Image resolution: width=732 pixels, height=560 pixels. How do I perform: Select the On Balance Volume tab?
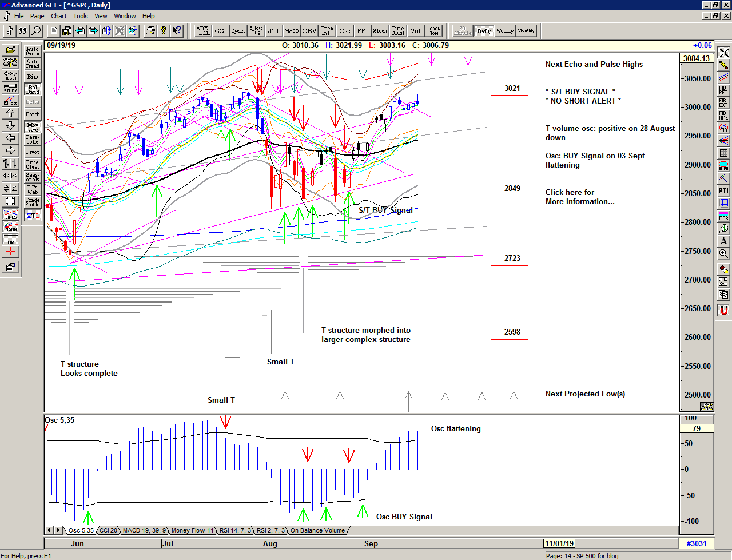(x=319, y=530)
